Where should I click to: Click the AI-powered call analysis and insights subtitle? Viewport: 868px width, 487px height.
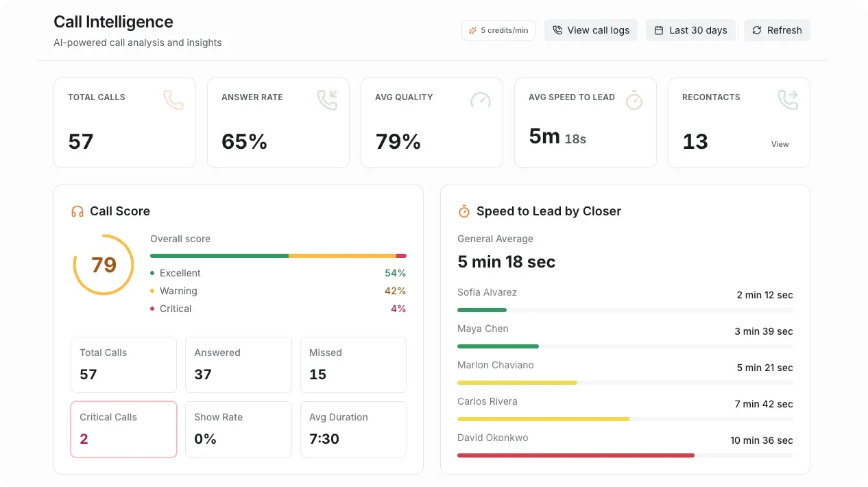click(x=138, y=43)
